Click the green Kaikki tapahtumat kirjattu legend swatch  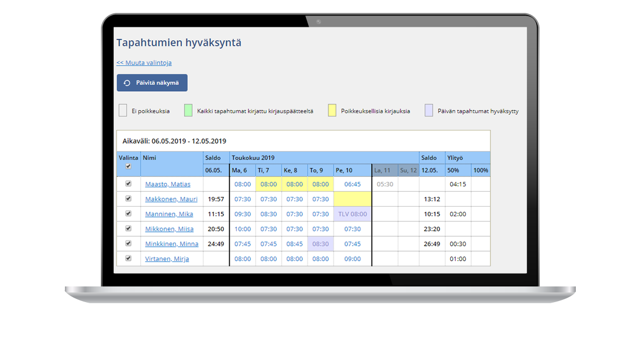pos(188,111)
